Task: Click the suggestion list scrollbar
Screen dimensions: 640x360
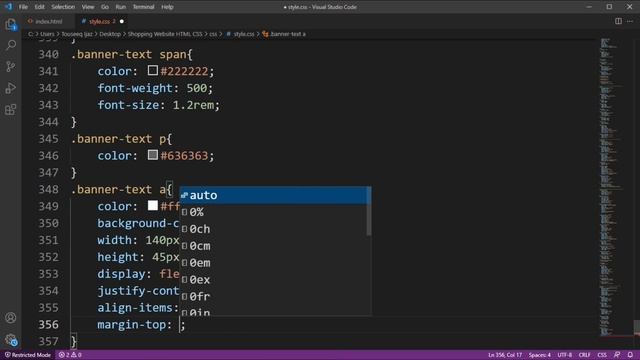Action: [x=369, y=211]
